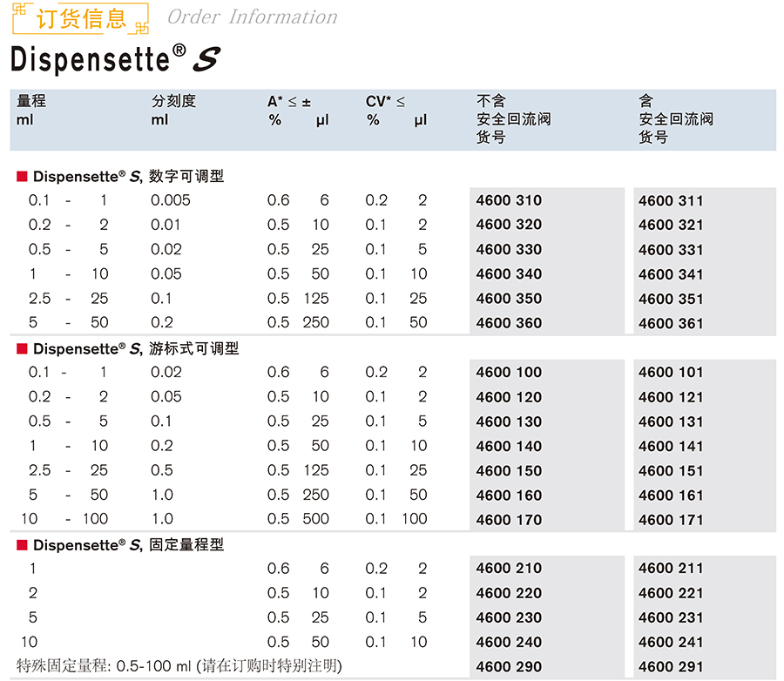
Task: Click order number 4600 240
Action: coord(509,643)
